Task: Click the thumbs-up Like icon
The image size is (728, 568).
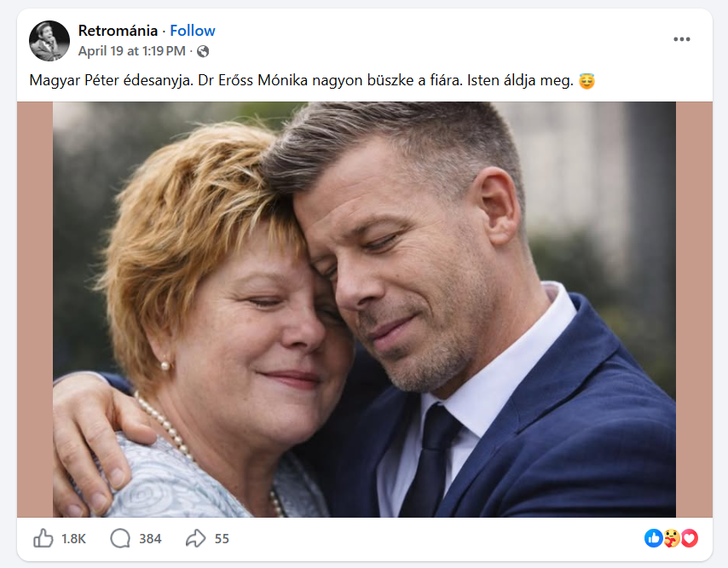Action: coord(43,538)
